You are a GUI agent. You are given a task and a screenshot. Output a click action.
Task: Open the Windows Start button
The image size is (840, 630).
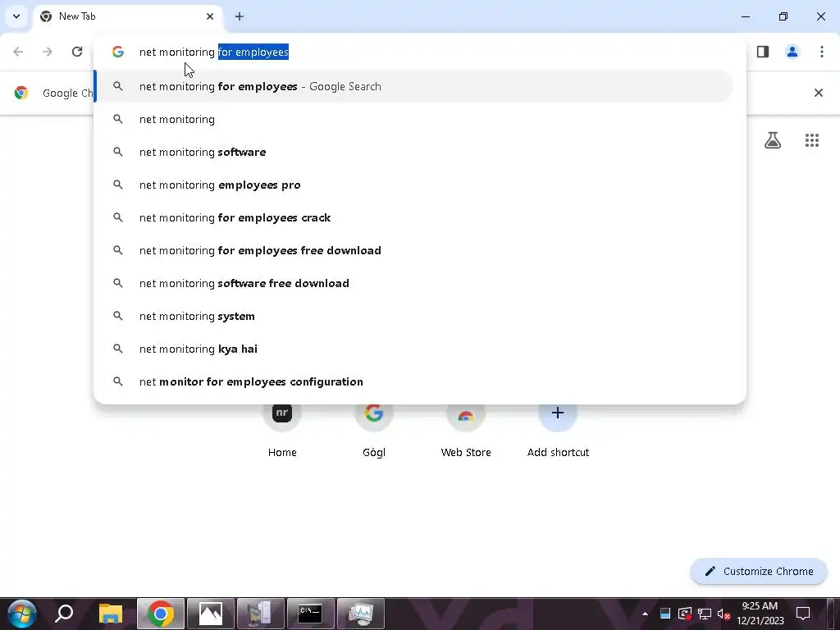(x=22, y=614)
